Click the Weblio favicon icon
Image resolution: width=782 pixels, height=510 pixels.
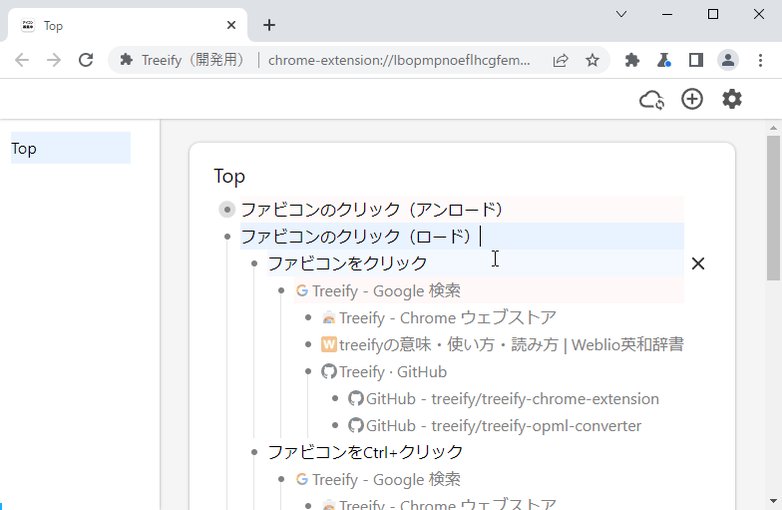point(329,344)
